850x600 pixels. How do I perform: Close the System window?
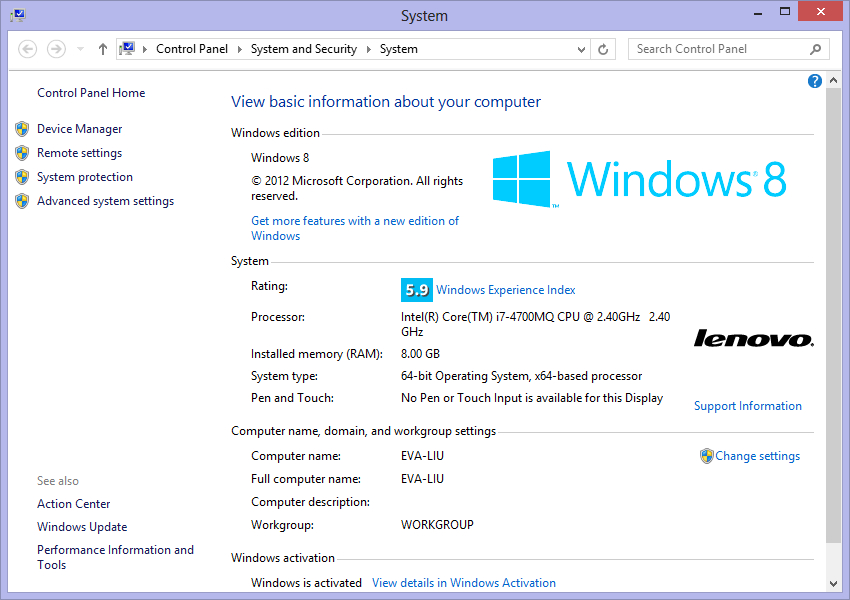click(820, 11)
